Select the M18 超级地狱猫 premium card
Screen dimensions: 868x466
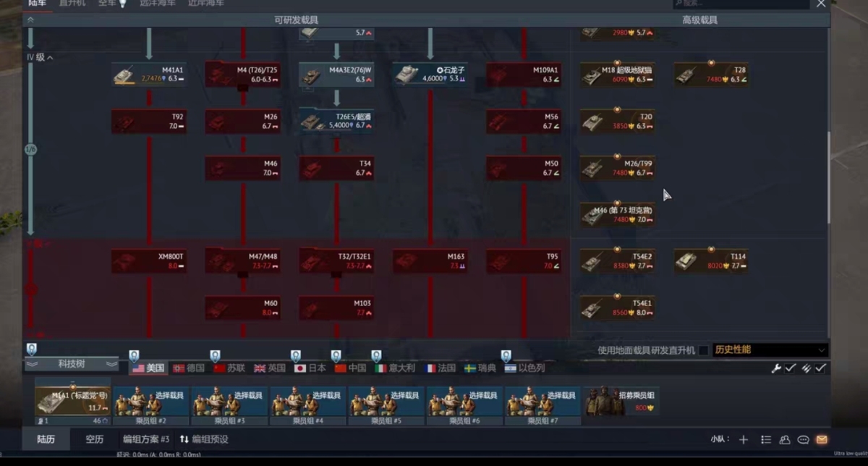click(618, 75)
